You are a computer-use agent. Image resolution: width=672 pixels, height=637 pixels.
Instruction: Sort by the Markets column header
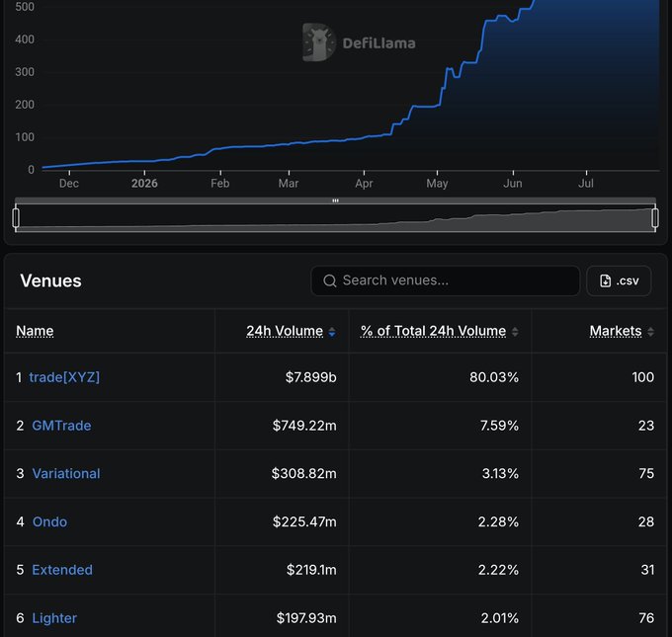(616, 331)
